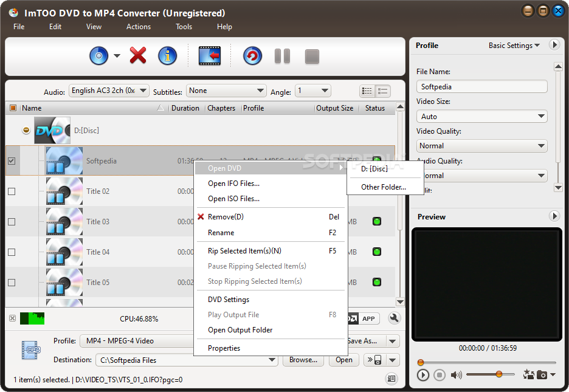Choose D: [Disc] in submenu
This screenshot has height=392, width=569.
pyautogui.click(x=385, y=168)
